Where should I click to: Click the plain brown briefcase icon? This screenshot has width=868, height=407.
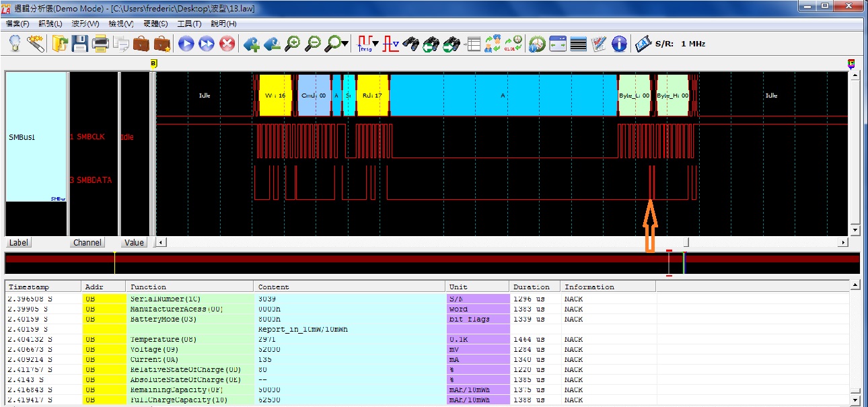[x=141, y=44]
